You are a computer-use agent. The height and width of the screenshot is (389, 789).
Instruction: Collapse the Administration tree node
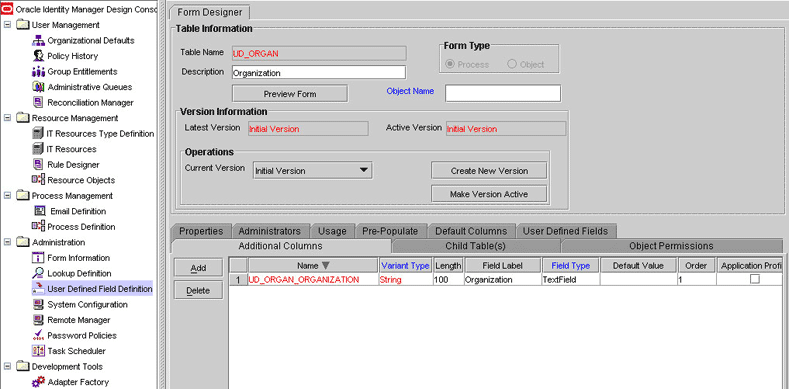point(7,242)
